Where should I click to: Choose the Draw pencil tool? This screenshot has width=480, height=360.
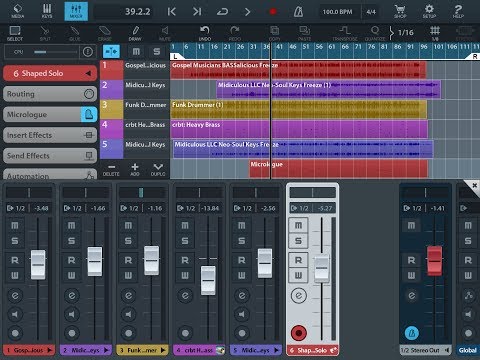pyautogui.click(x=135, y=33)
